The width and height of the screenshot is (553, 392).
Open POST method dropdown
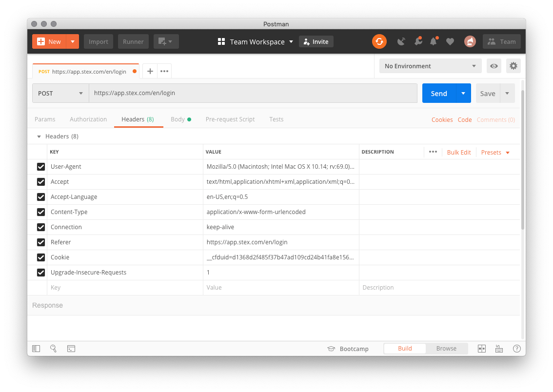click(60, 93)
